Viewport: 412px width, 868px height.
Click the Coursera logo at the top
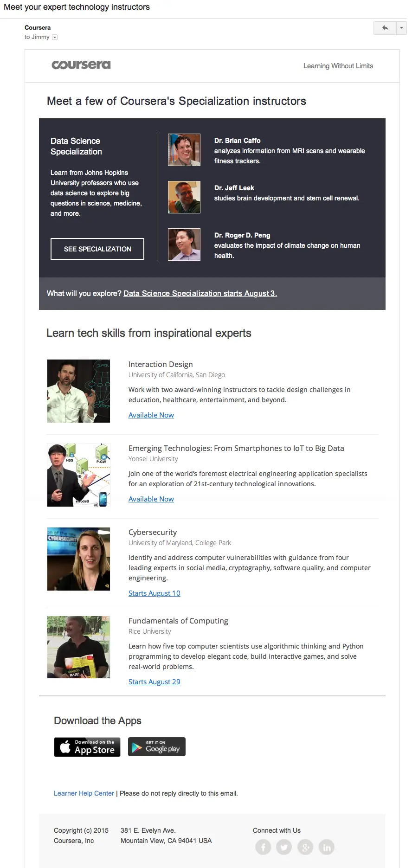[81, 65]
